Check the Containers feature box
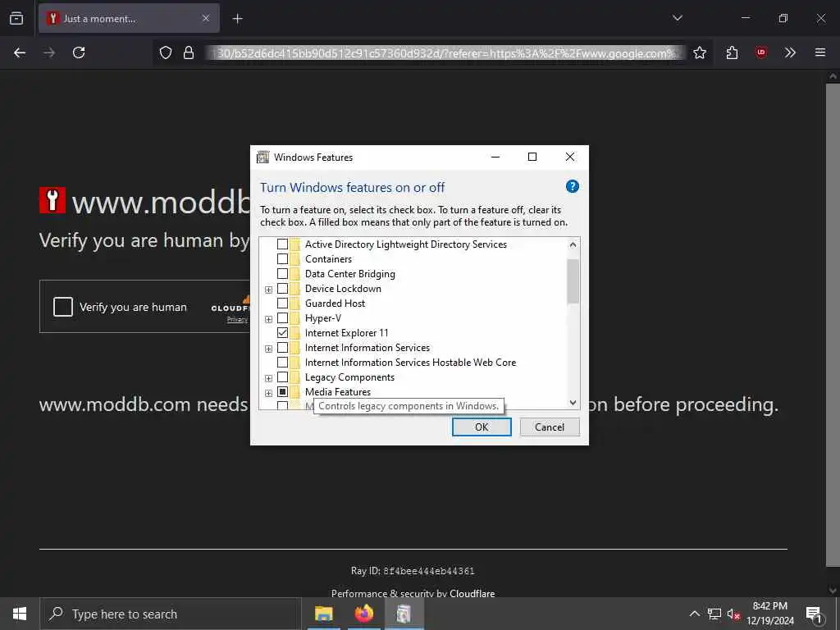Viewport: 840px width, 630px height. pos(282,258)
